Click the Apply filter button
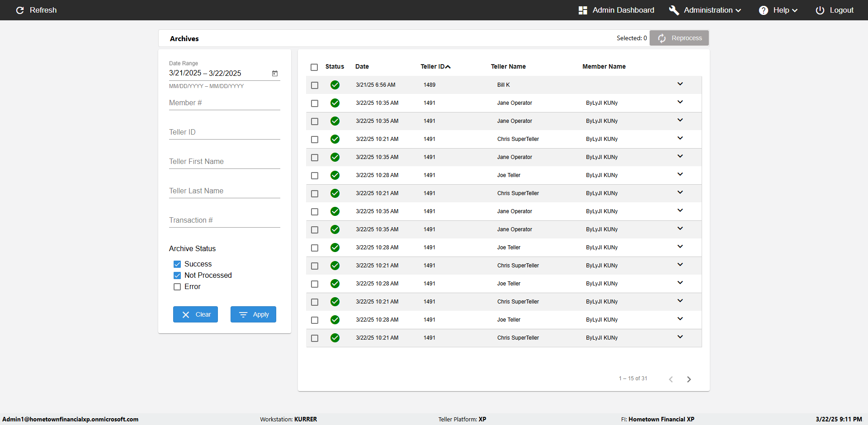 coord(253,314)
